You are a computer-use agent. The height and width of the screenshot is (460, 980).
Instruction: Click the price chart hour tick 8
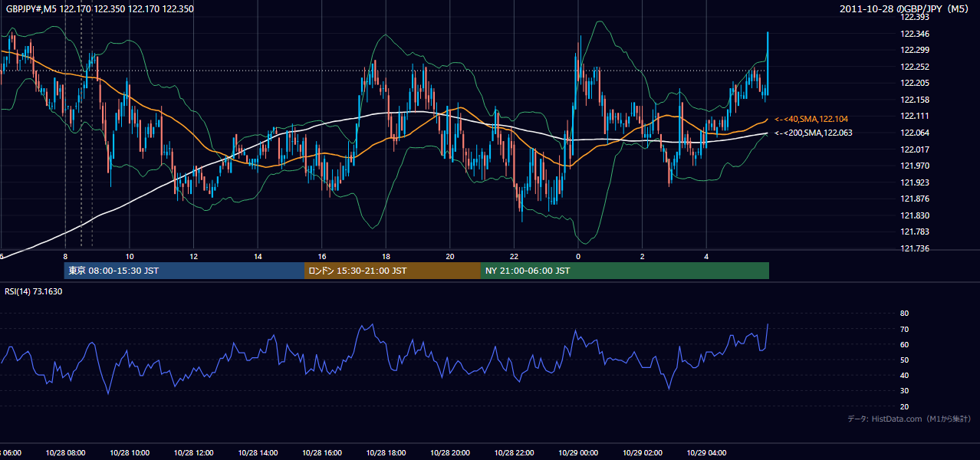coord(66,256)
